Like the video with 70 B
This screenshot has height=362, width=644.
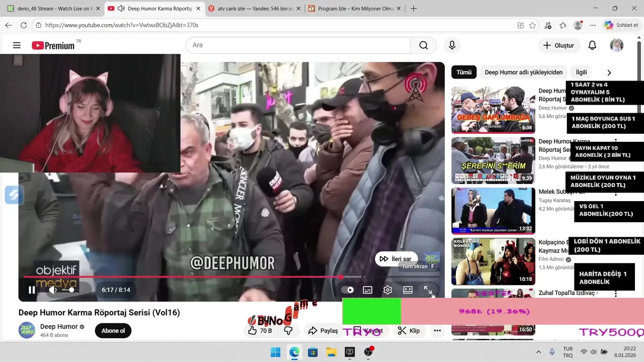pyautogui.click(x=260, y=330)
